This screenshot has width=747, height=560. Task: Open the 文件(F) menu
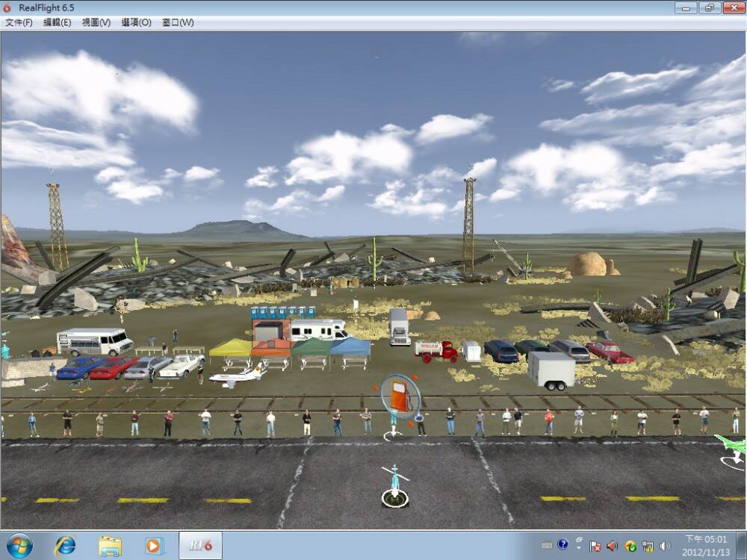coord(19,22)
